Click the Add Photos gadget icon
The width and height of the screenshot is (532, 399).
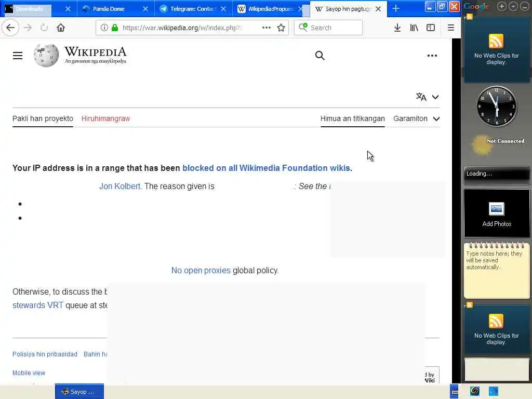tap(496, 209)
